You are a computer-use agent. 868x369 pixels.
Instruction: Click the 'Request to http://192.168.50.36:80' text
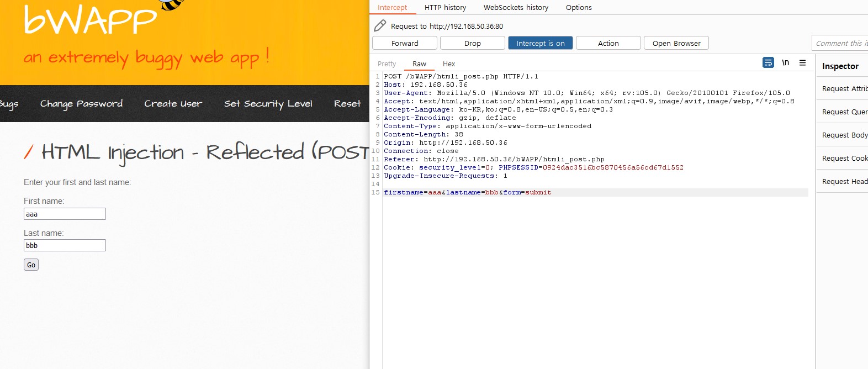pos(447,26)
